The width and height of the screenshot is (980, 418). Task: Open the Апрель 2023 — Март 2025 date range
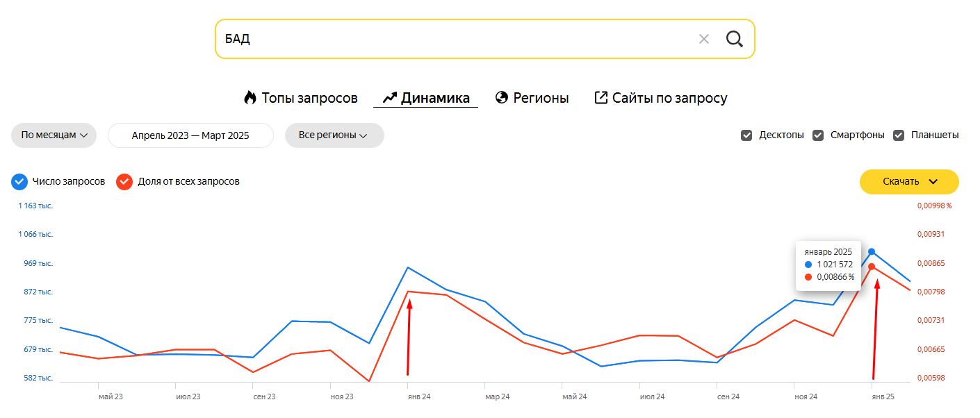pyautogui.click(x=190, y=135)
